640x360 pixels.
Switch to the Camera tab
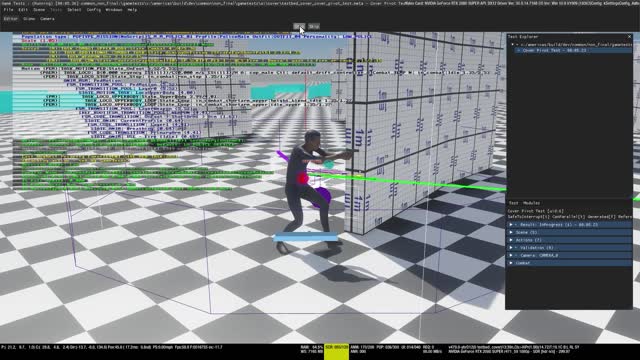47,19
